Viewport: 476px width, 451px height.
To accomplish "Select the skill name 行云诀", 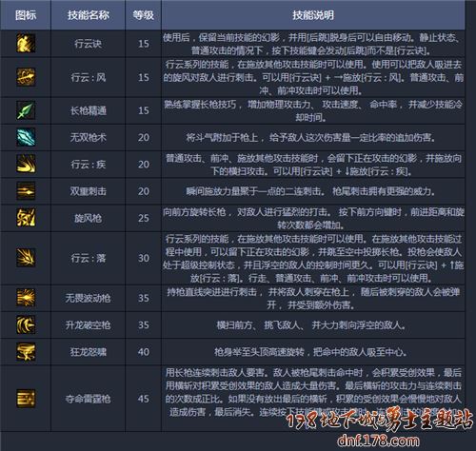I will coord(88,44).
